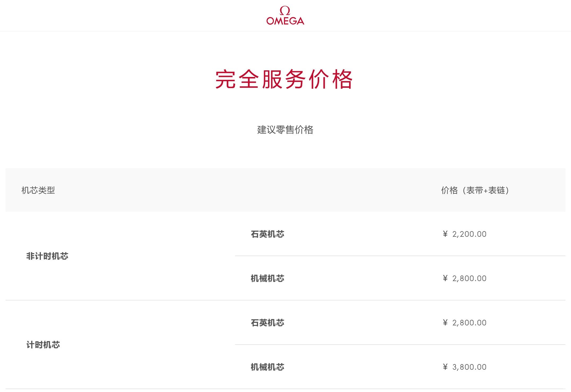Viewport: 571px width, 392px height.
Task: Click the ¥ 2,200.00 price
Action: (x=465, y=234)
